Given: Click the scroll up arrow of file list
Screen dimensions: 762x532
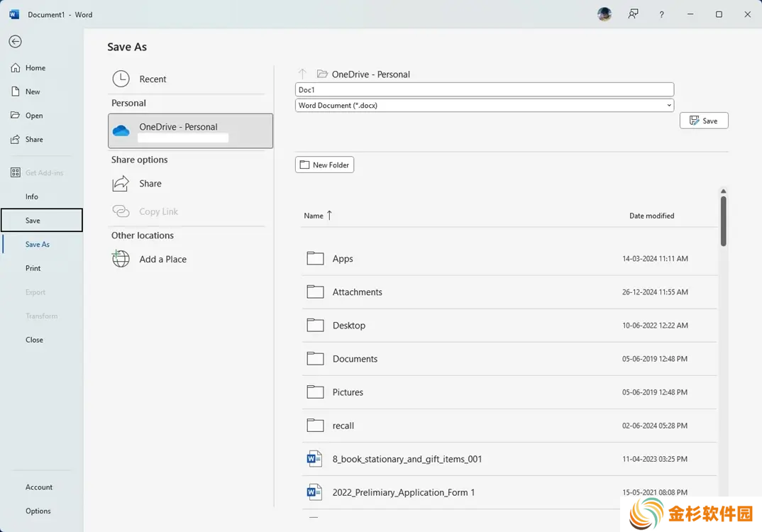Looking at the screenshot, I should click(x=723, y=191).
